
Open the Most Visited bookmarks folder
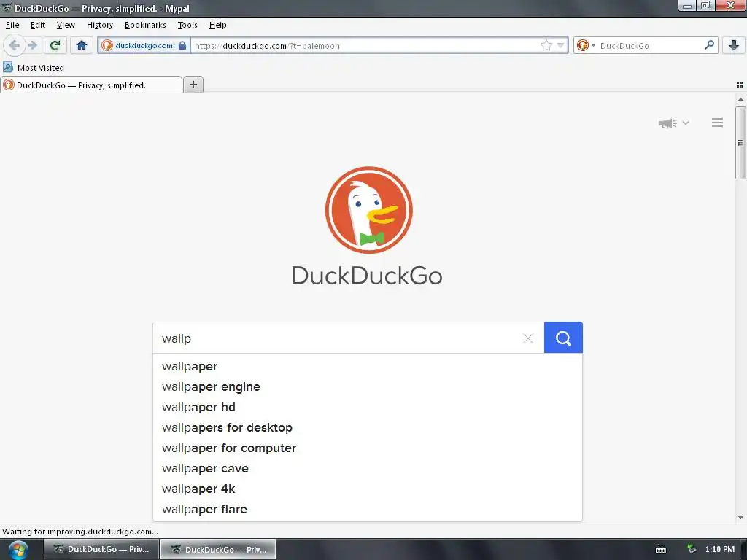(34, 68)
